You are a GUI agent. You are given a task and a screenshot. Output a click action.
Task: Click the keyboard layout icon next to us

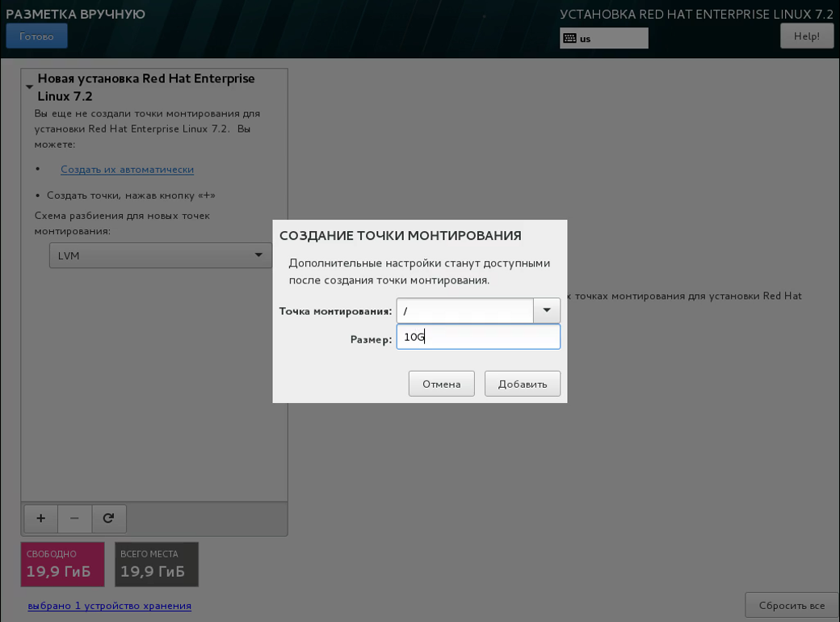(570, 39)
